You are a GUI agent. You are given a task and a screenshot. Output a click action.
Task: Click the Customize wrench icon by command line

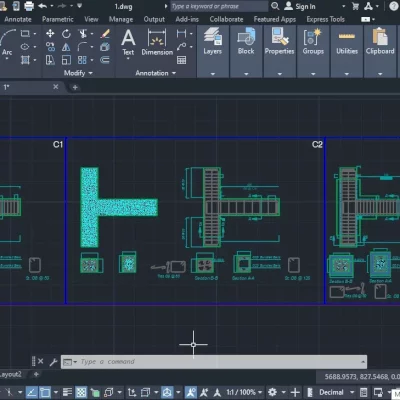[x=53, y=362]
